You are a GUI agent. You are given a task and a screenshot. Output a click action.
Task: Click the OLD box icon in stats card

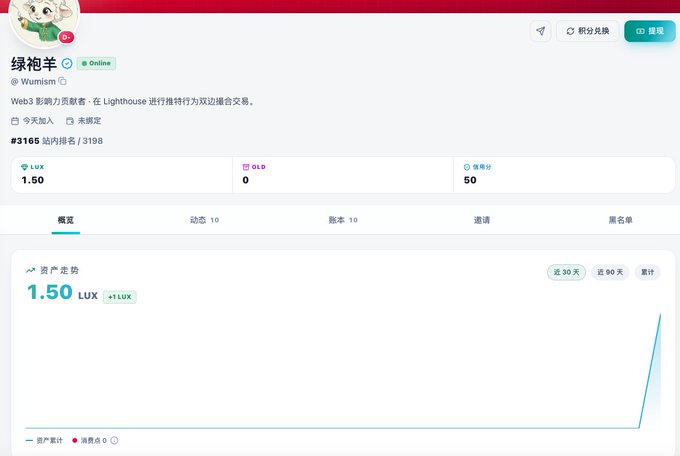click(246, 167)
